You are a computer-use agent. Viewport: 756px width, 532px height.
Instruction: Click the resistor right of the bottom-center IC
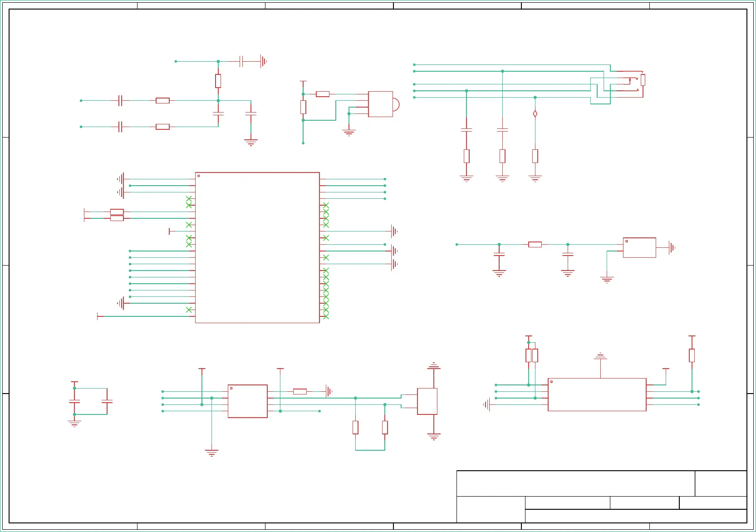(300, 391)
